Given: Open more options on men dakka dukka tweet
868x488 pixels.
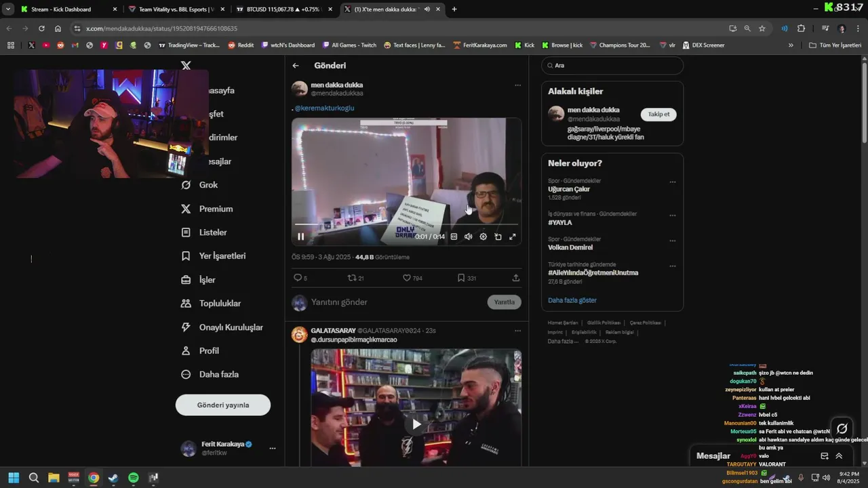Looking at the screenshot, I should click(517, 85).
